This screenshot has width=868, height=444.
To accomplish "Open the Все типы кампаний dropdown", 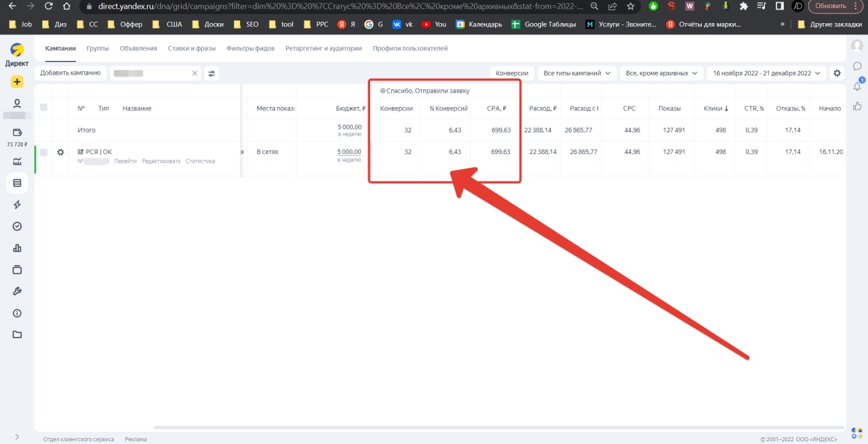I will [x=577, y=73].
